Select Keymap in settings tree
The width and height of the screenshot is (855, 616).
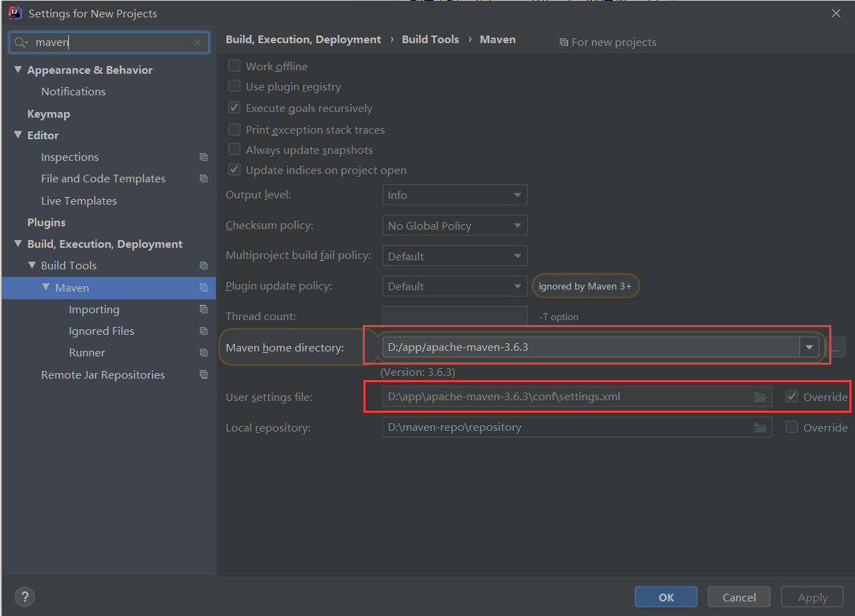coord(49,113)
